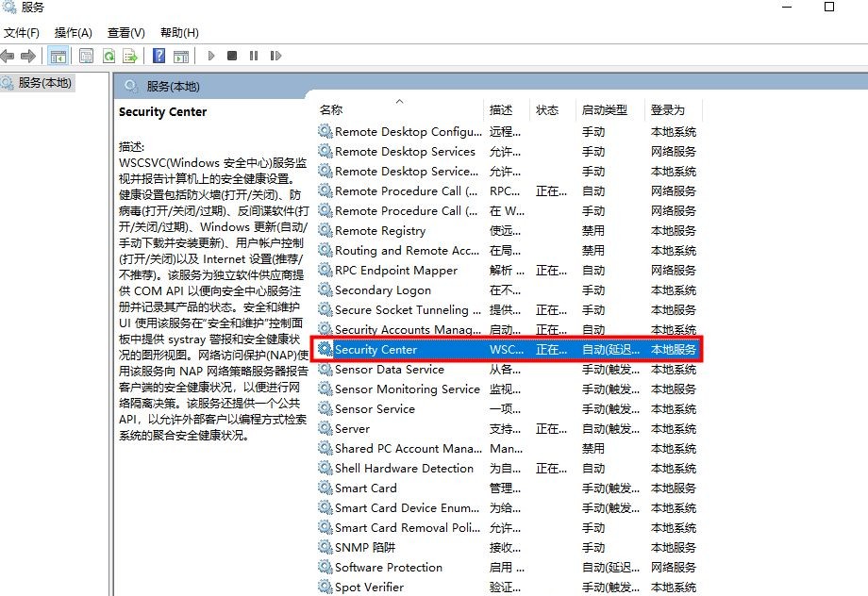Restart the service with the restart icon
The width and height of the screenshot is (868, 596).
(x=275, y=55)
